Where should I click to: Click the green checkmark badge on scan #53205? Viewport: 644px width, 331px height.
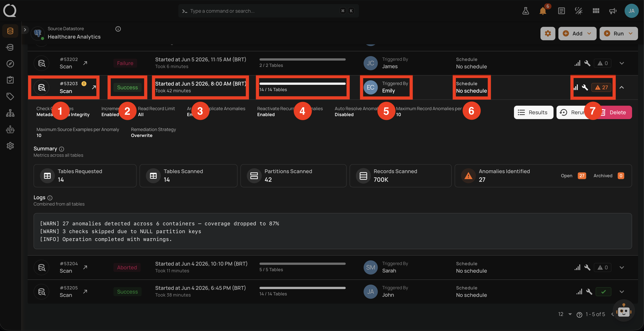click(x=603, y=292)
